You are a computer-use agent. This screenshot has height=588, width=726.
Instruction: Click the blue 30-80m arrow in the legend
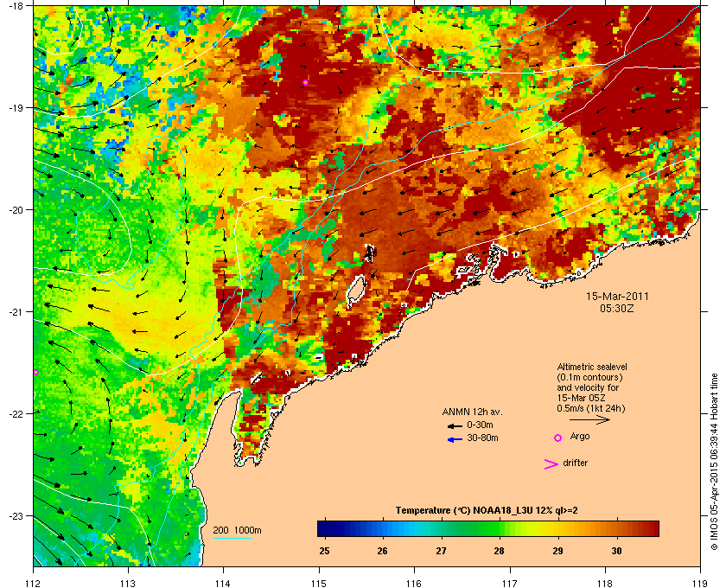(x=455, y=439)
